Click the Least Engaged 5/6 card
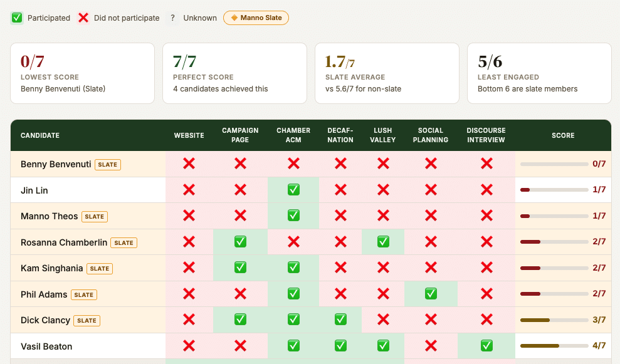This screenshot has width=620, height=364. click(539, 73)
